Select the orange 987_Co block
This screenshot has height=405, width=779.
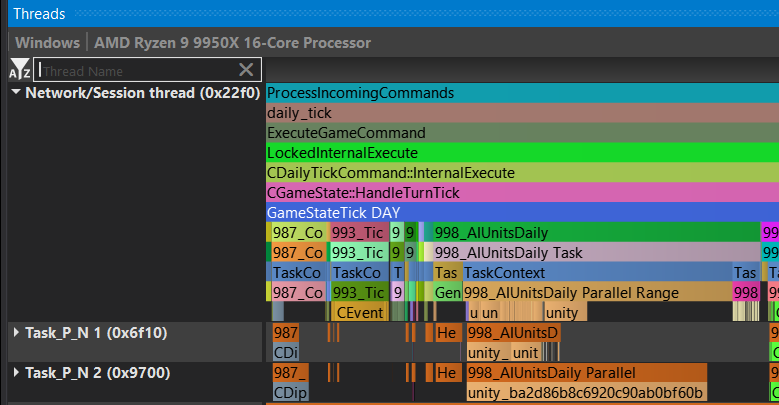(x=300, y=252)
